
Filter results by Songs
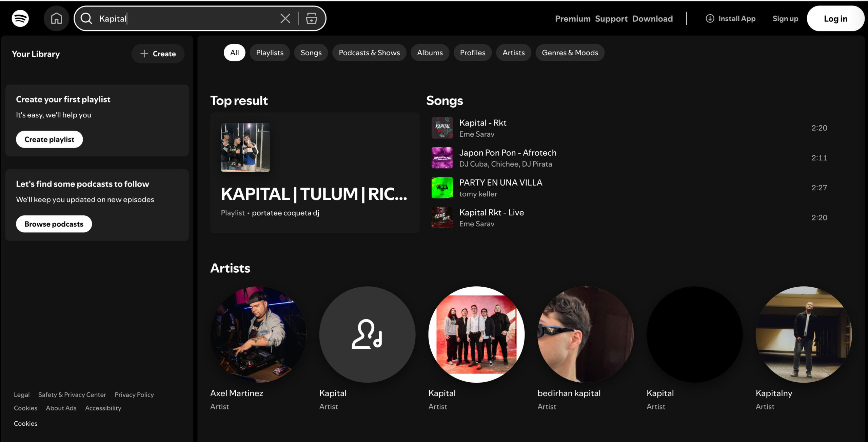point(311,53)
